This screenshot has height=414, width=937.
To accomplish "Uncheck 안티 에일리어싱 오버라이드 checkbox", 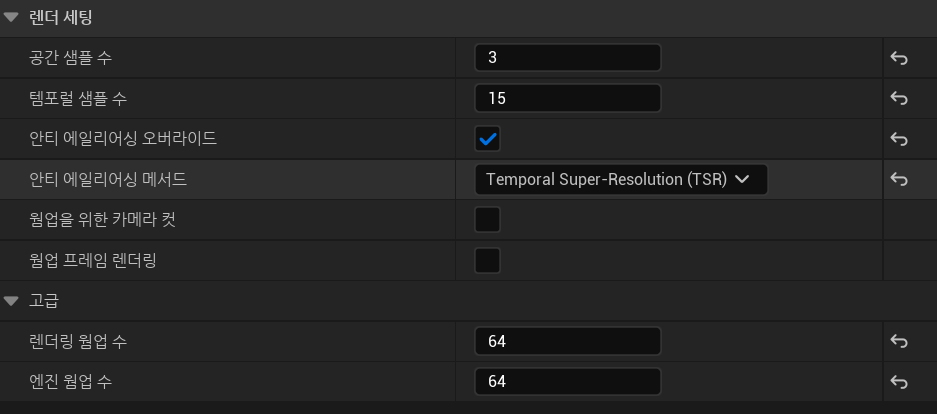I will tap(488, 139).
